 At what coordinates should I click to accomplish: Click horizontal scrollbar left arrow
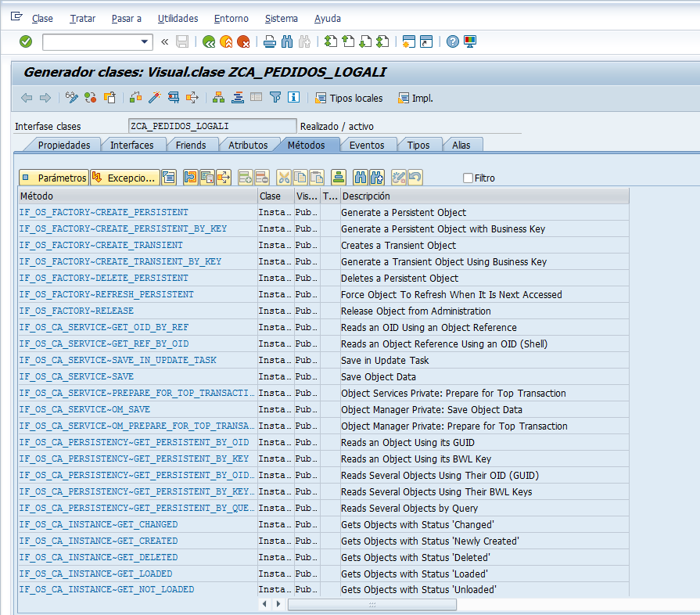tap(264, 604)
